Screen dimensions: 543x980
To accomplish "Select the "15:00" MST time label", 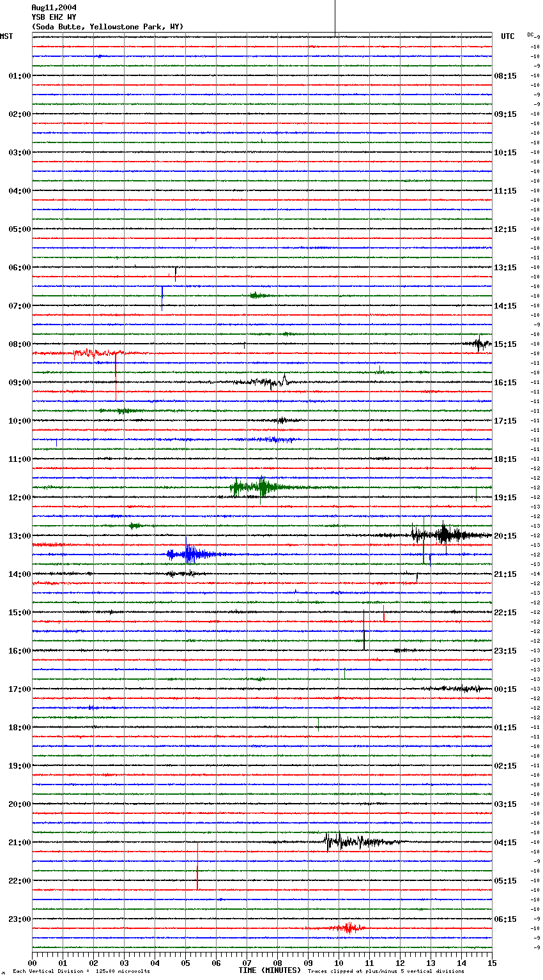I will pos(20,613).
